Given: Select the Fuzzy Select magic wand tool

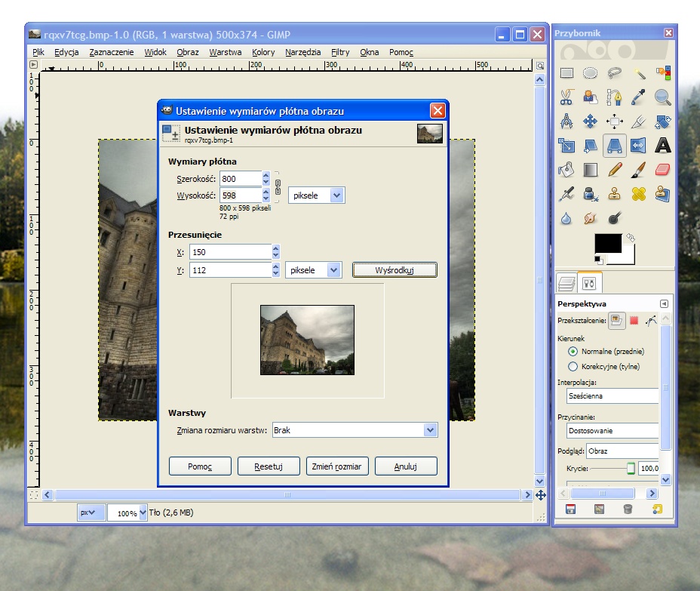Looking at the screenshot, I should (x=639, y=73).
